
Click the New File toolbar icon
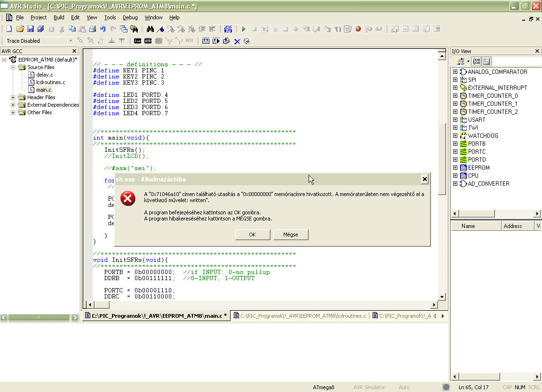[9, 29]
